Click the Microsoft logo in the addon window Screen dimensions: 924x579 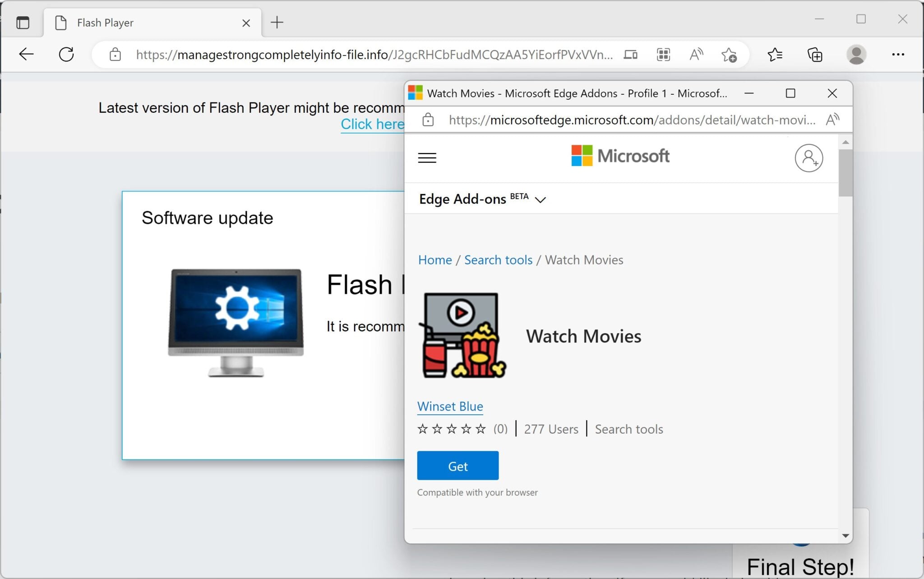[x=619, y=156]
